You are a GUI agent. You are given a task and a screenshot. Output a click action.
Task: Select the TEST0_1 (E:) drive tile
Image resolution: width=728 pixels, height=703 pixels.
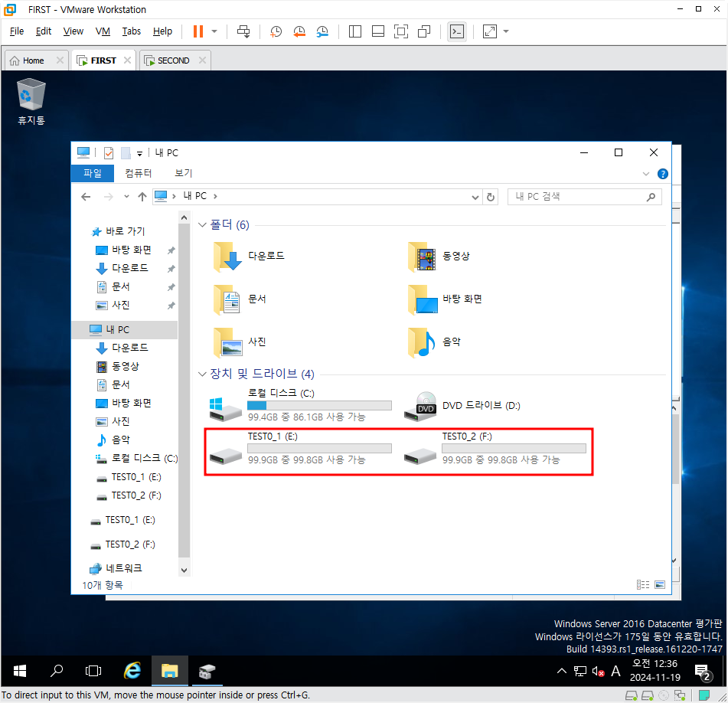[300, 449]
